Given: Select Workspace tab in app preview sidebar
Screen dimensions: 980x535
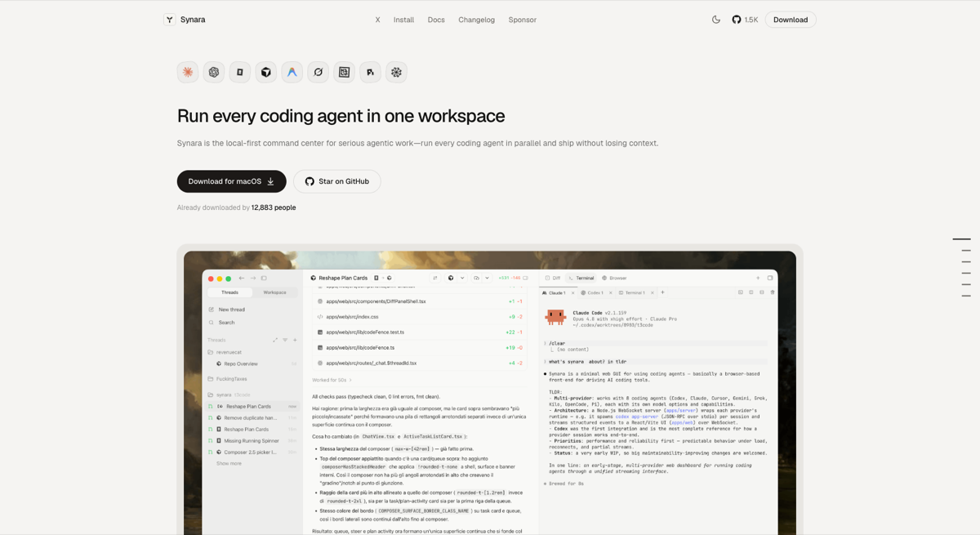Looking at the screenshot, I should click(x=274, y=292).
